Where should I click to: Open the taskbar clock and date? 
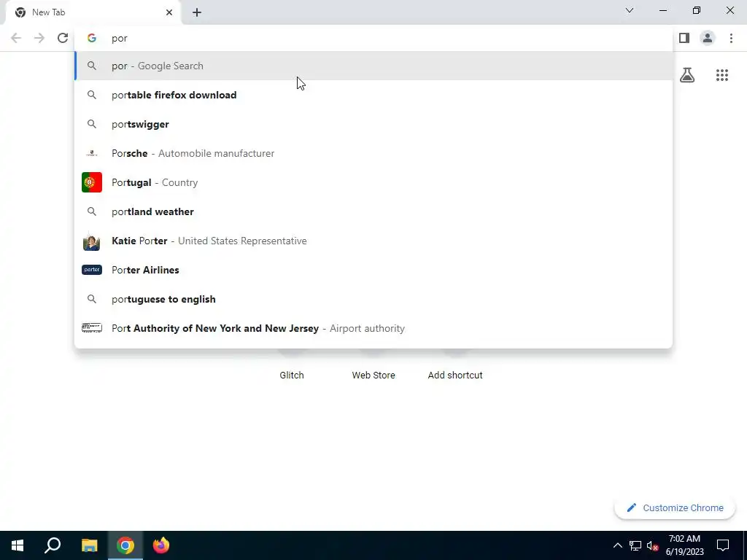684,545
